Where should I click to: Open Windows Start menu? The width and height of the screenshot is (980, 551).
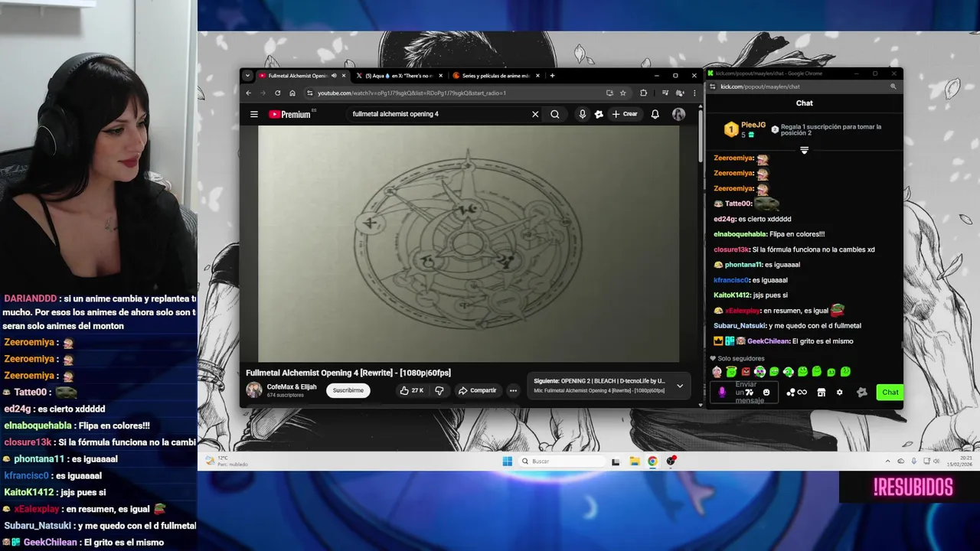507,461
